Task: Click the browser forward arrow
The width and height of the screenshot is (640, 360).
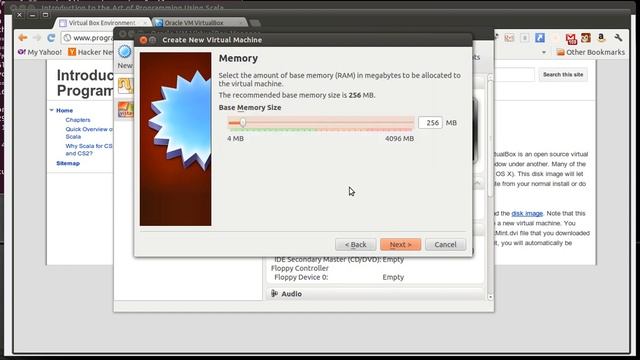Action: (x=37, y=38)
